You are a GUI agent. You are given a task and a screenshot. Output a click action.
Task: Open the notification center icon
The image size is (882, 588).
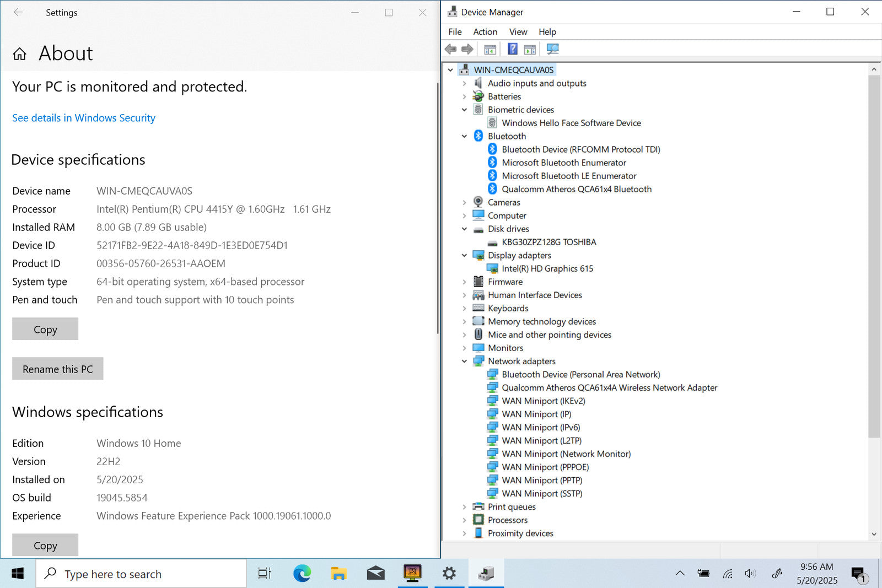point(858,574)
